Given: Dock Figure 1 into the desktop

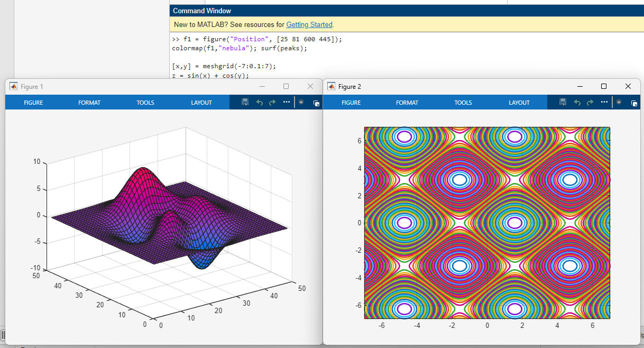Looking at the screenshot, I should pos(316,103).
